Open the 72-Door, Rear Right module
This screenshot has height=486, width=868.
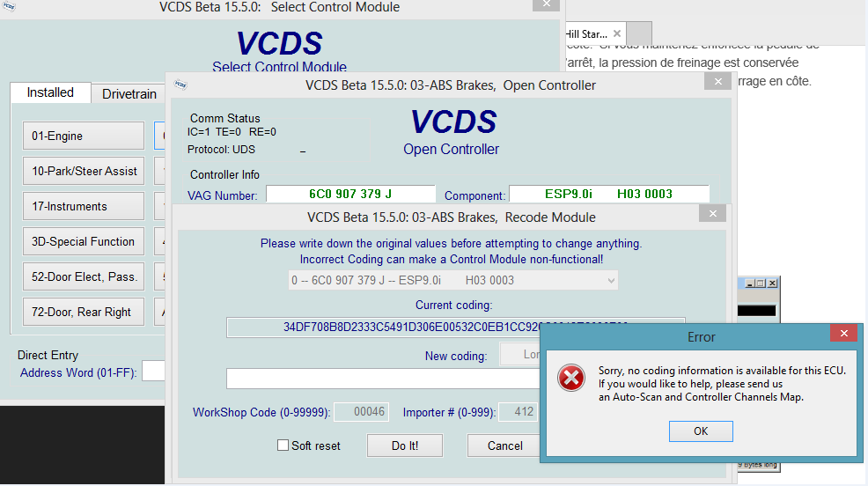[84, 312]
